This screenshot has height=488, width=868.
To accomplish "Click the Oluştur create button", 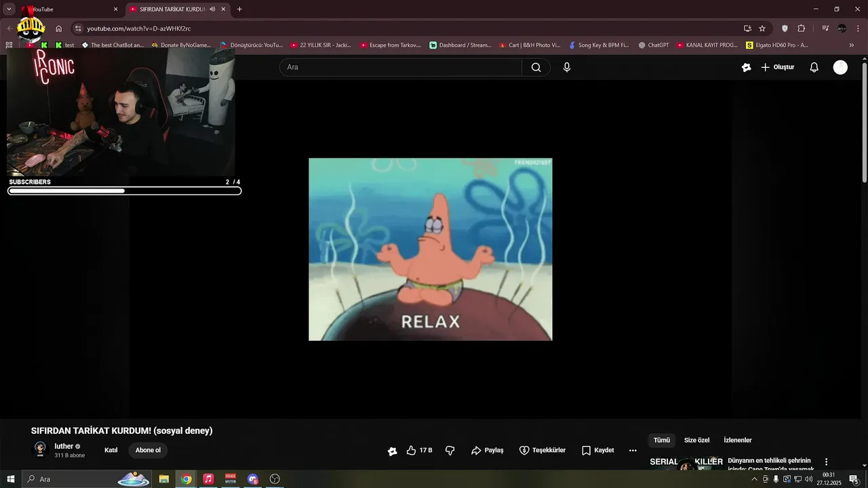I will (x=777, y=67).
